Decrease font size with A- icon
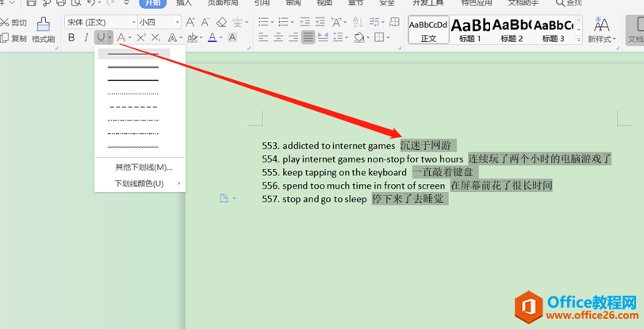The image size is (644, 329). pyautogui.click(x=205, y=21)
